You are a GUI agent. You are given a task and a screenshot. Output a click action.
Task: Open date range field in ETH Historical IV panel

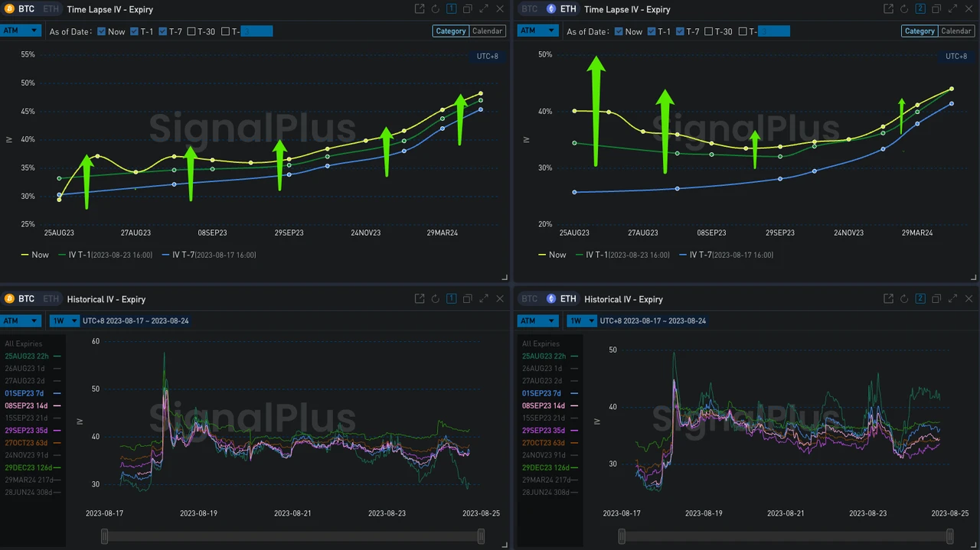[652, 321]
